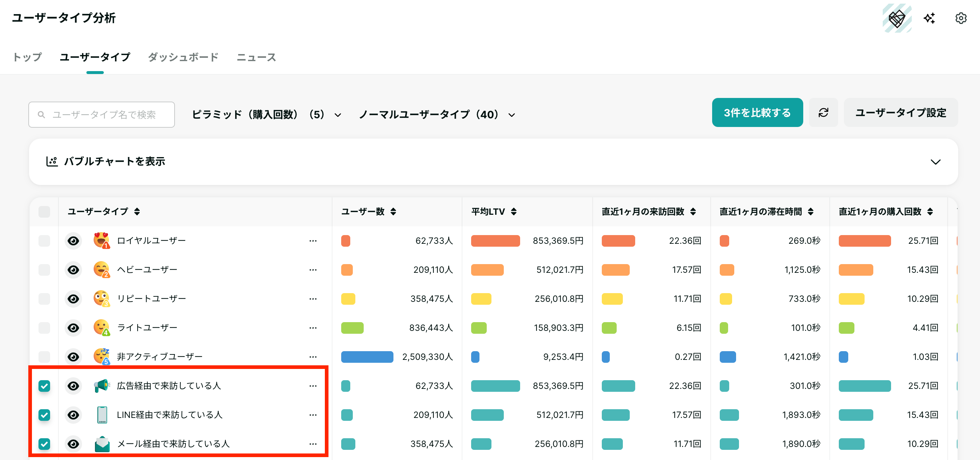The height and width of the screenshot is (460, 980).
Task: Open more options for ロイヤルユーザー
Action: tap(313, 241)
